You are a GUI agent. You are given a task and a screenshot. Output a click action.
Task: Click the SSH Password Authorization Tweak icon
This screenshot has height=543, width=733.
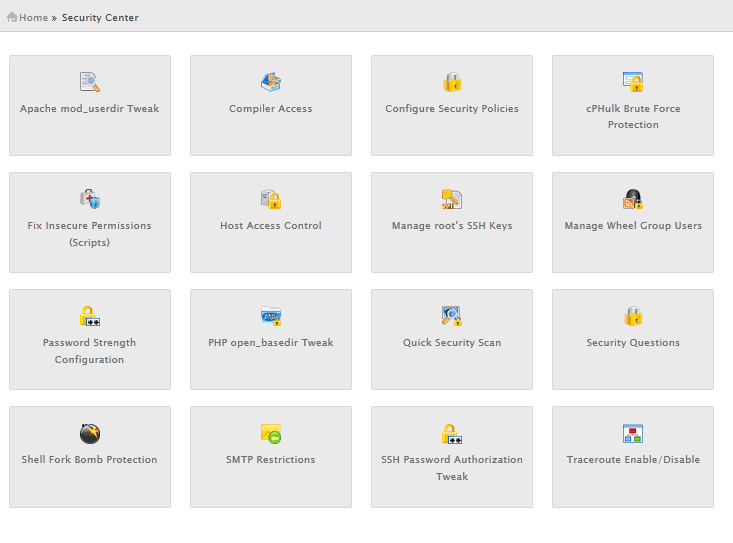point(452,433)
